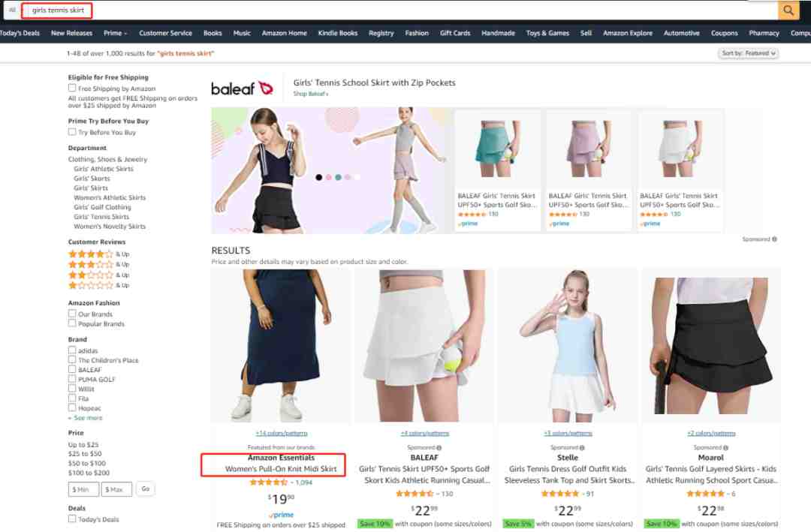Screen dimensions: 811x532
Task: Open Girls' Athletic Skirts department link
Action: point(104,169)
